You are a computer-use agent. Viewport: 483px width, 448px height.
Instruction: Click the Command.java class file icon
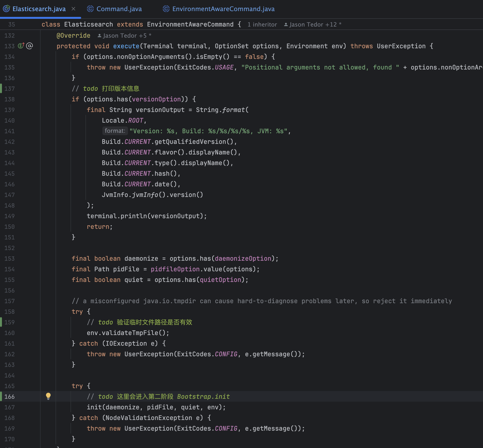pos(90,9)
